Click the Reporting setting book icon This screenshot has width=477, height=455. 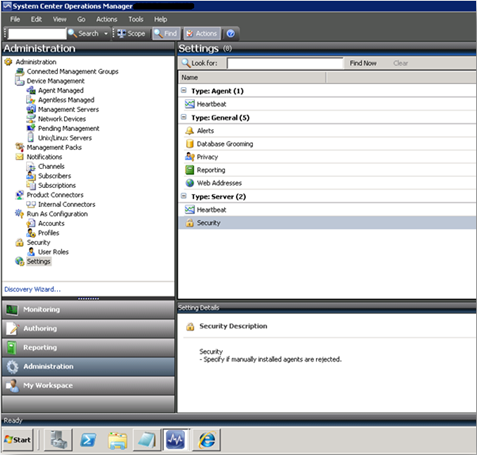point(190,170)
